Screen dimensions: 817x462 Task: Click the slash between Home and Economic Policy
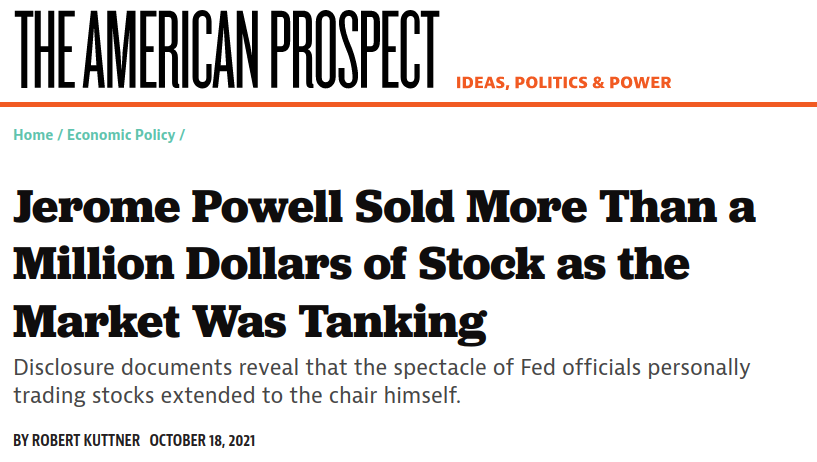click(x=60, y=135)
